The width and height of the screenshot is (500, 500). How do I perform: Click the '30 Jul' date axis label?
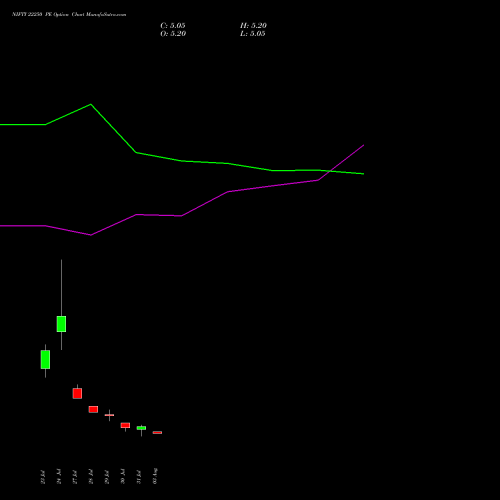tap(123, 477)
